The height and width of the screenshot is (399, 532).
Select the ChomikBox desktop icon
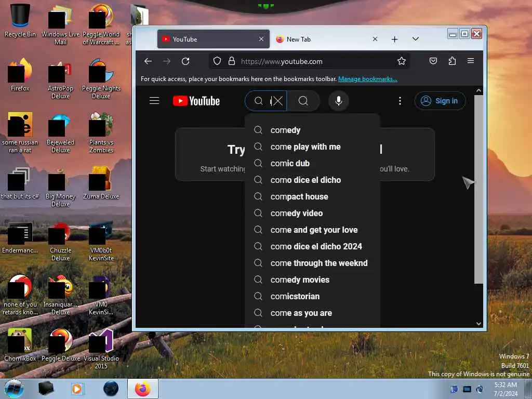tap(20, 345)
